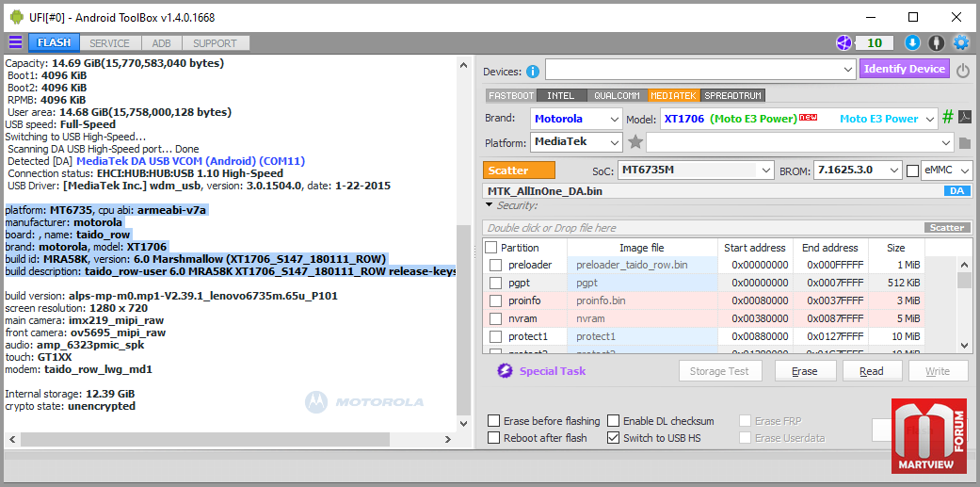Click the Android app icon in title bar
The height and width of the screenshot is (487, 980).
click(16, 17)
